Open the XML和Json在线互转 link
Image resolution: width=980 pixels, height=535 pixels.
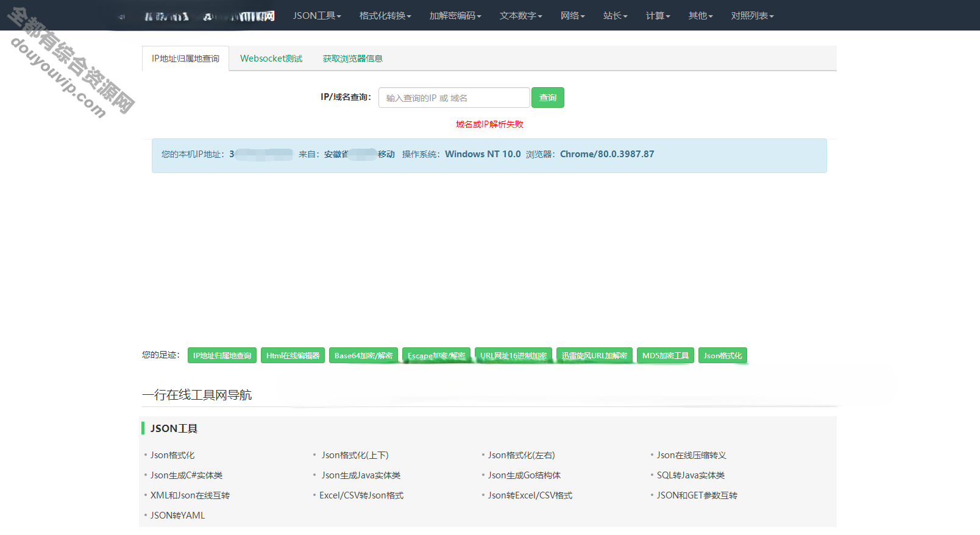pyautogui.click(x=190, y=495)
